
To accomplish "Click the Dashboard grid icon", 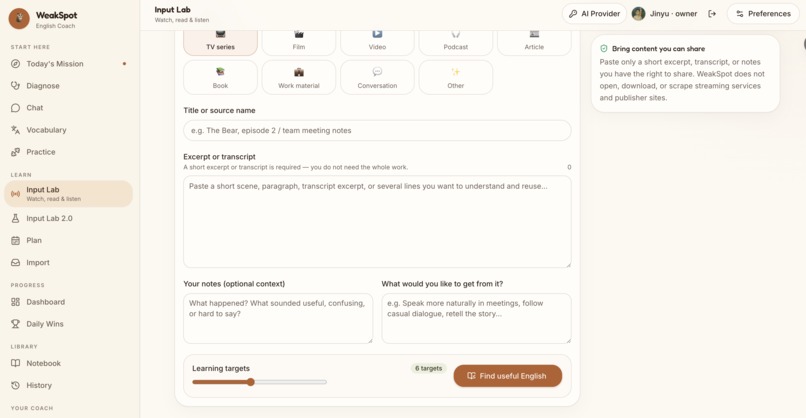I will [x=15, y=302].
